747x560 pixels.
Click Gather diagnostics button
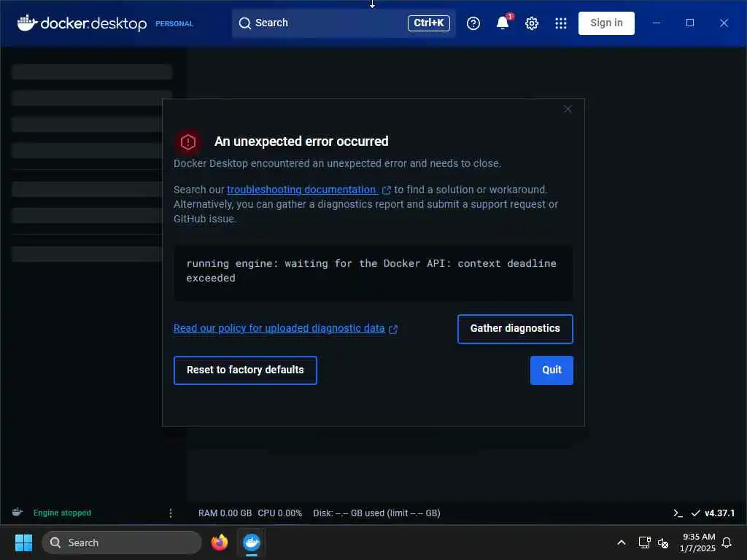[x=515, y=329]
